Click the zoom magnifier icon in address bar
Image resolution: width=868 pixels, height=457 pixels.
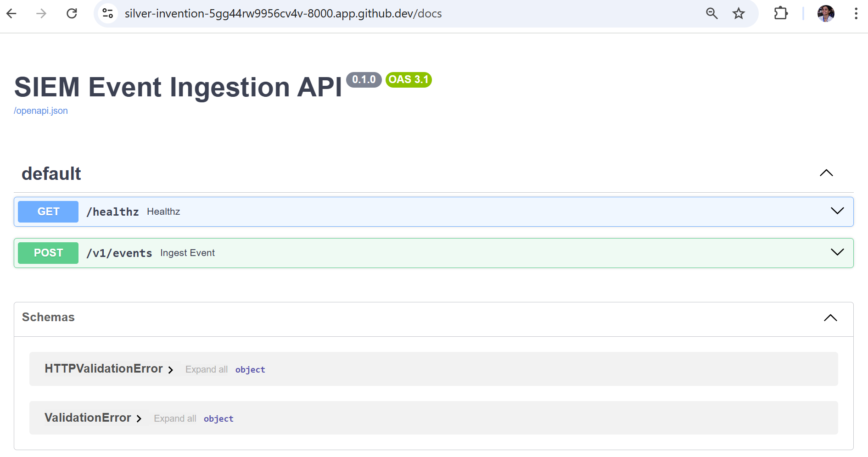pos(712,14)
